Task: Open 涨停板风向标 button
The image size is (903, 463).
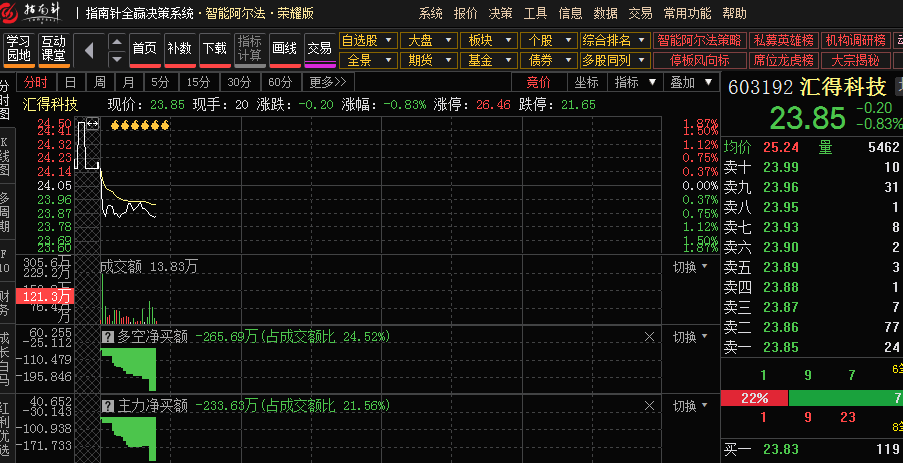Action: click(699, 60)
